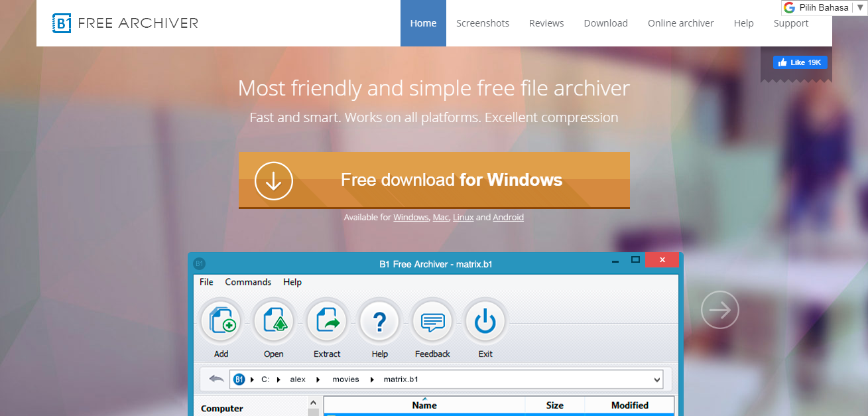Click the sidebar scrollbar up arrow
The image size is (868, 416).
314,403
